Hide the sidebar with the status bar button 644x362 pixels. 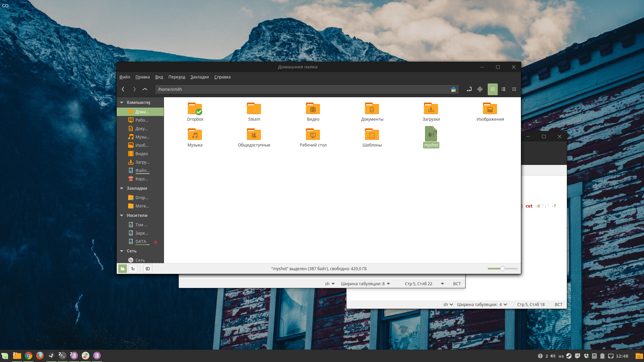pos(148,268)
